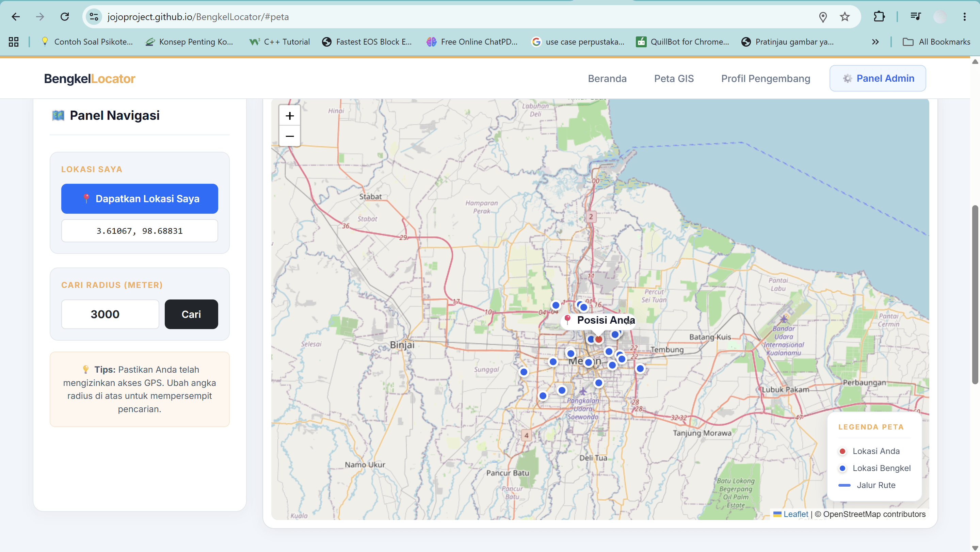This screenshot has height=552, width=980.
Task: Open the media control icon
Action: (915, 17)
